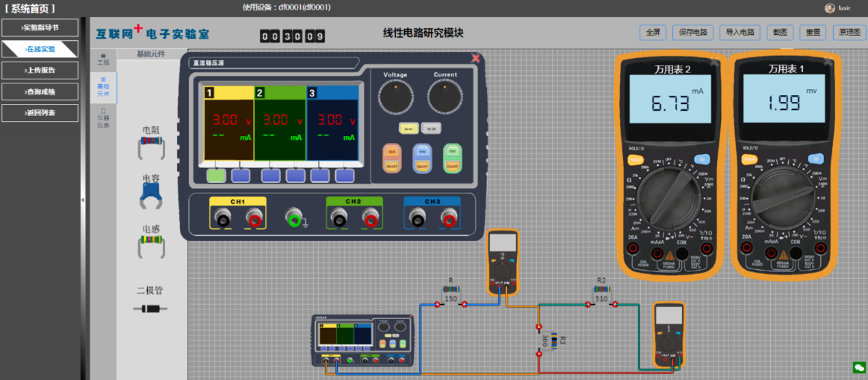
Task: Select the diode (二极管) component
Action: pyautogui.click(x=150, y=308)
